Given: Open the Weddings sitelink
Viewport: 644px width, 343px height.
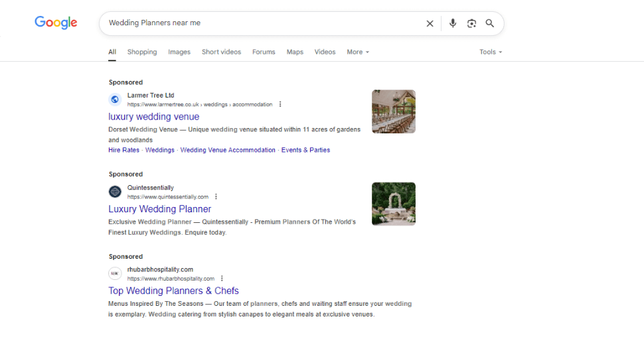Looking at the screenshot, I should click(160, 150).
